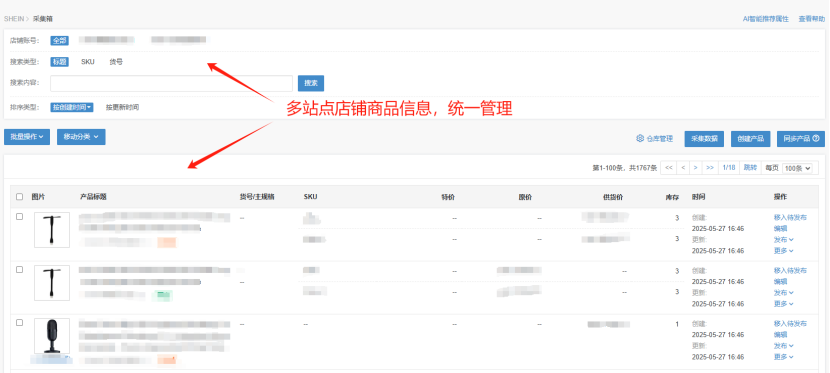Jump to last page using >> arrow
Image resolution: width=830 pixels, height=373 pixels.
(x=710, y=168)
